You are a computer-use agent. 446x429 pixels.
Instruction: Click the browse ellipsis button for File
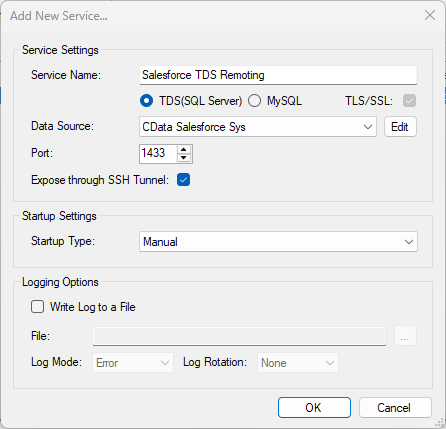(405, 336)
